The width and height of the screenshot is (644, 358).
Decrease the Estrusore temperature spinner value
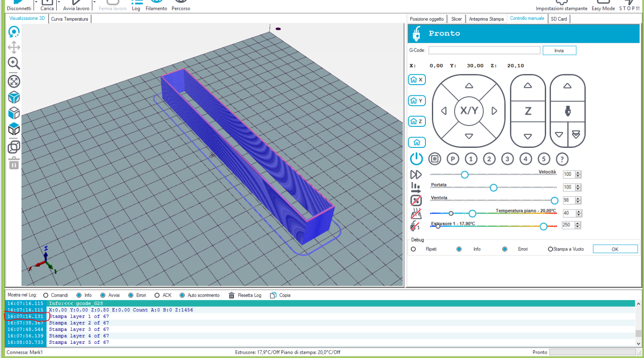[578, 226]
